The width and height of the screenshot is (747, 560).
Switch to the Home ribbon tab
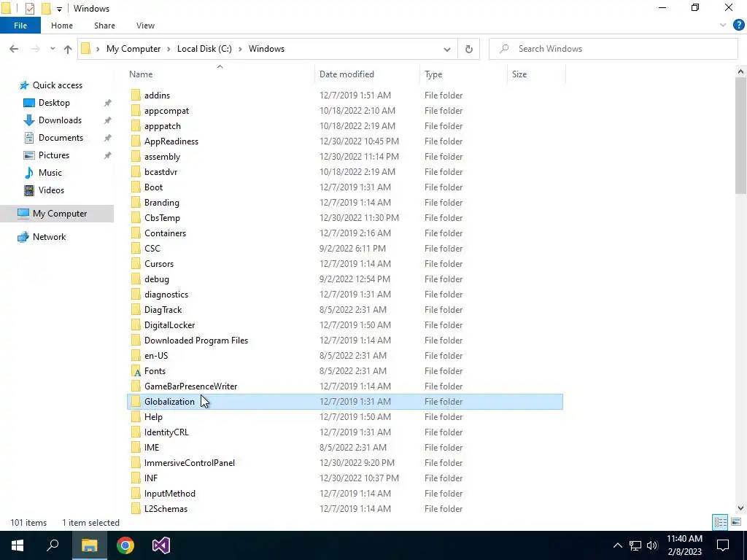[x=62, y=26]
